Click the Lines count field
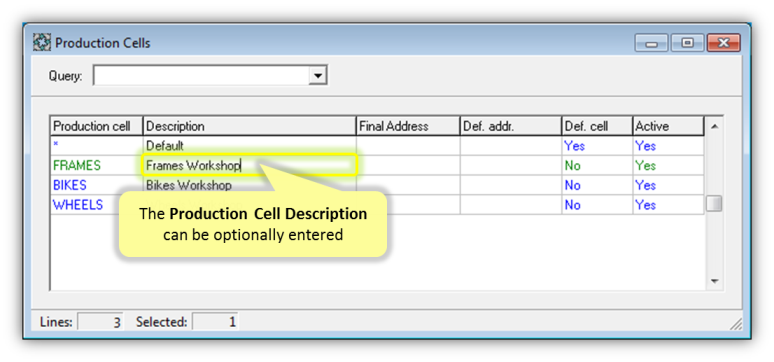Image resolution: width=774 pixels, height=362 pixels. 100,322
